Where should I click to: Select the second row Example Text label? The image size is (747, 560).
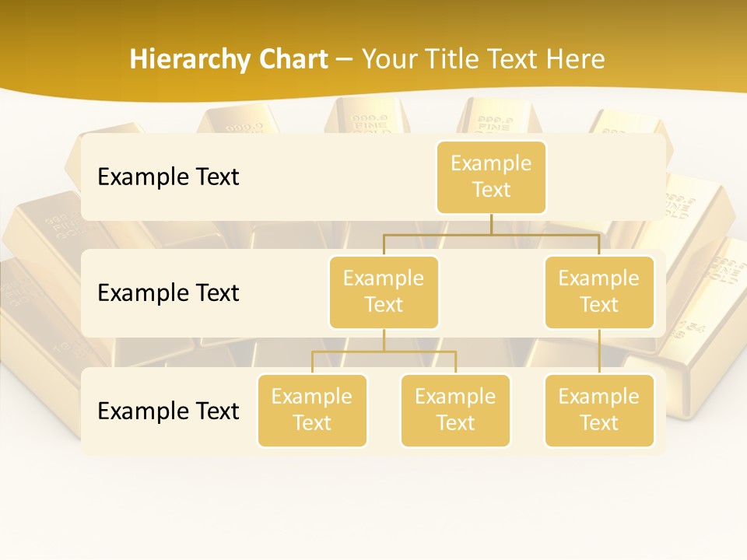pos(168,292)
